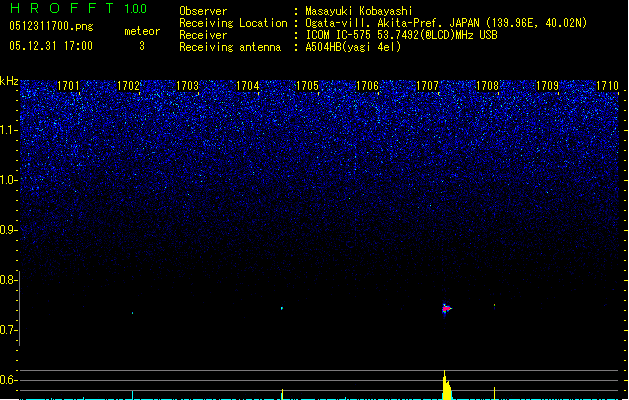Click the meteor count value 3
Image resolution: width=629 pixels, height=400 pixels.
(141, 46)
